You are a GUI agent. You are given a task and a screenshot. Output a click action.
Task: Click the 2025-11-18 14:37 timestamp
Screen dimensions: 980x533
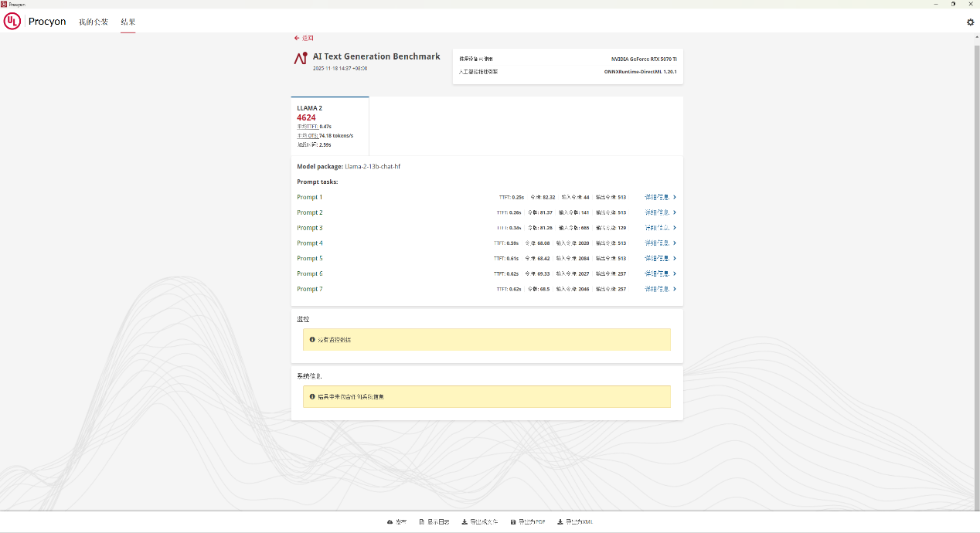coord(340,68)
